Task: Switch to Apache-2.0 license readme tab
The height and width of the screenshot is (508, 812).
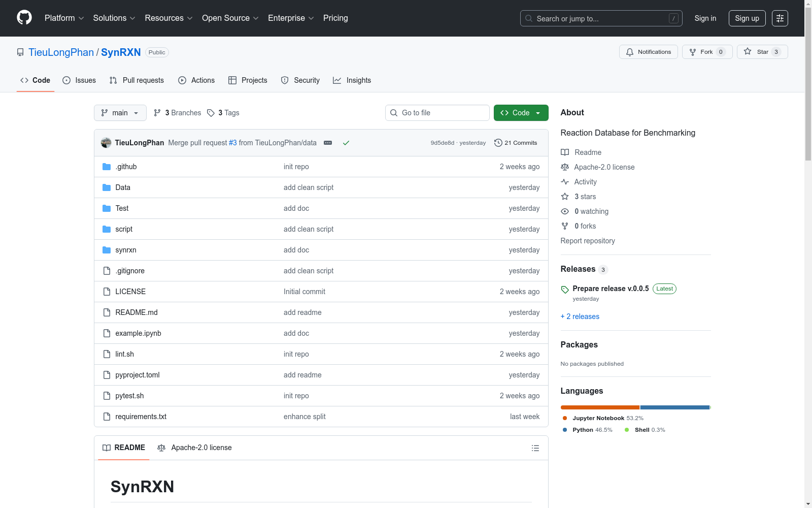Action: point(195,448)
